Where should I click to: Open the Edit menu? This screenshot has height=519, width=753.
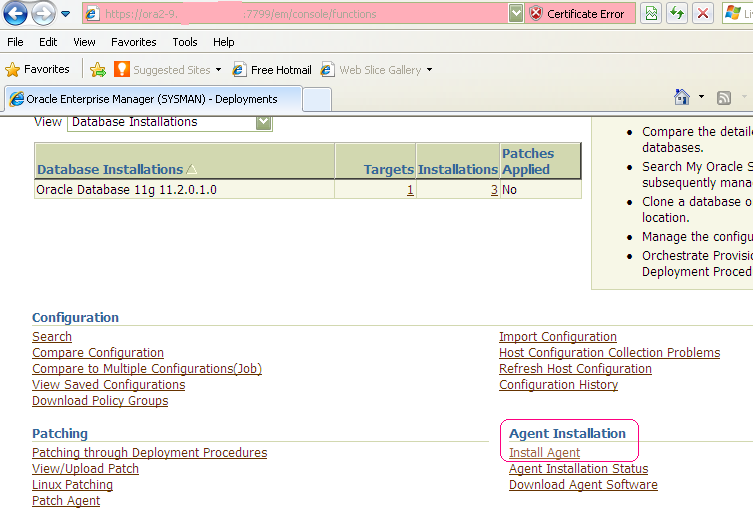point(48,42)
